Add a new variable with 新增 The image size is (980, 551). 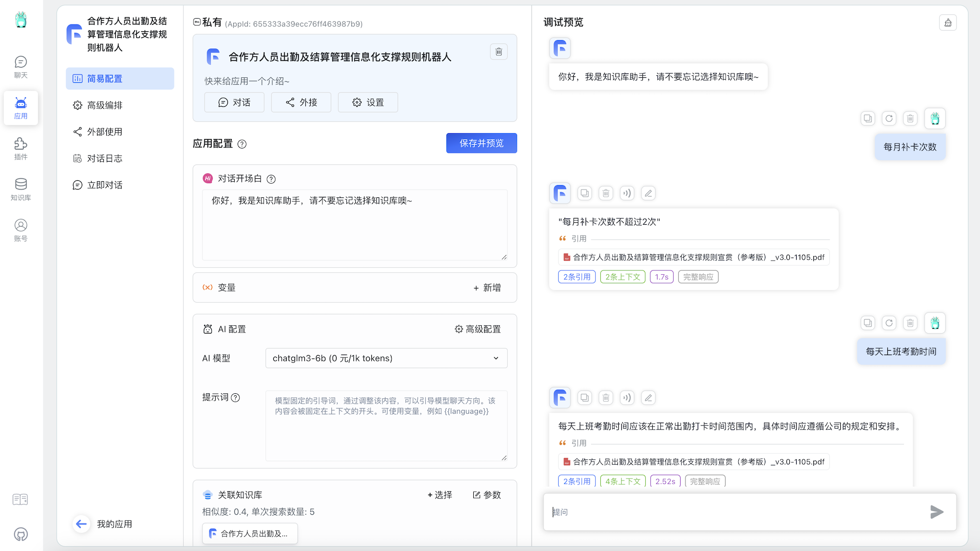click(x=487, y=287)
